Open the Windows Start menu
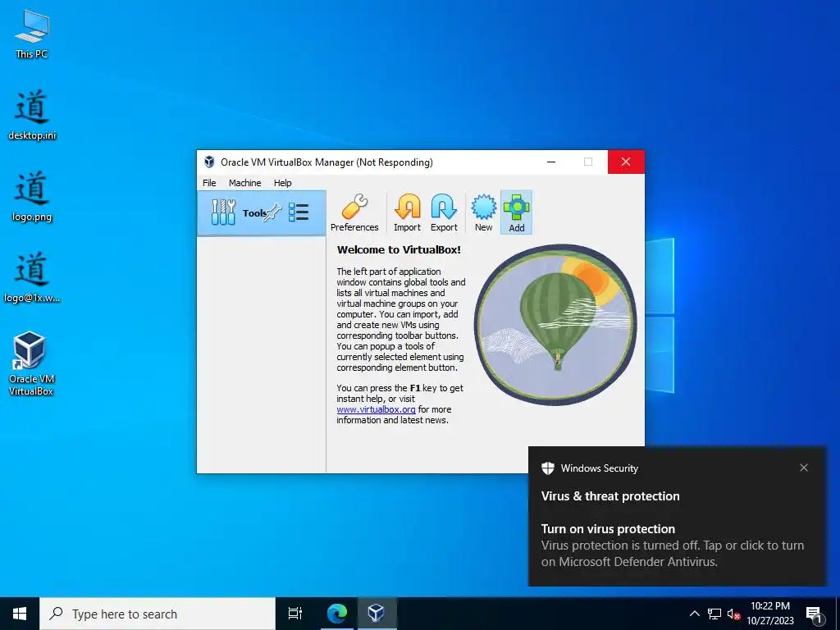840x630 pixels. [x=20, y=614]
